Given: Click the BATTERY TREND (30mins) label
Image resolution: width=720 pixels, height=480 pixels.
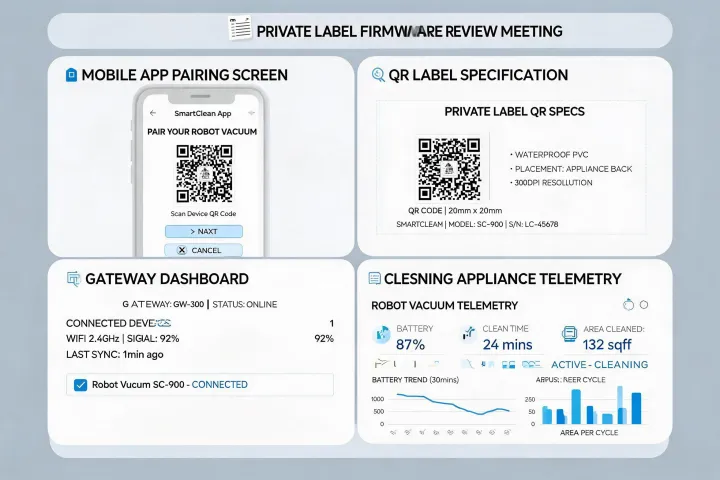Looking at the screenshot, I should pyautogui.click(x=415, y=380).
